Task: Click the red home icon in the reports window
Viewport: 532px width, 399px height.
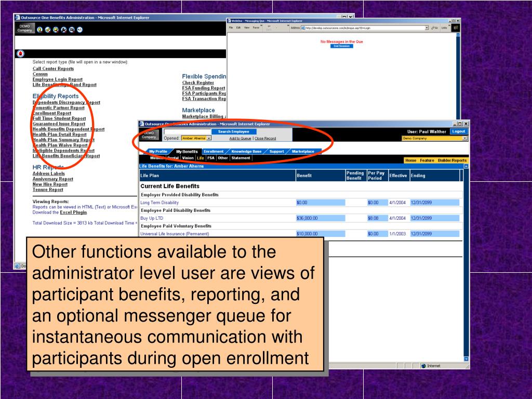Action: [x=21, y=54]
